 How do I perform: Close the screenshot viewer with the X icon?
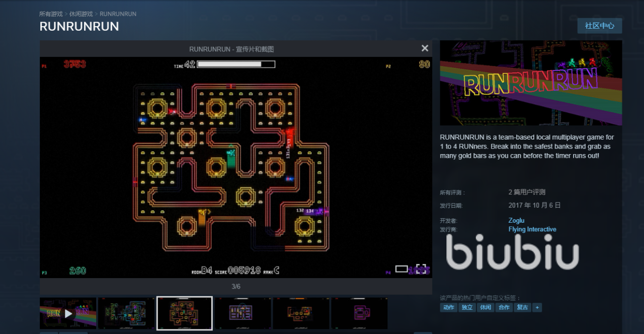click(x=425, y=48)
